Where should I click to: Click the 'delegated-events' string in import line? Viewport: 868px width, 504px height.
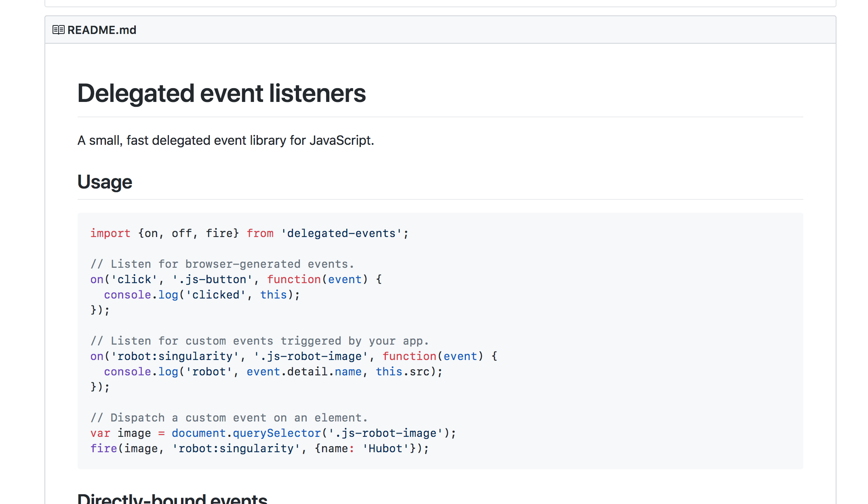[x=341, y=233]
